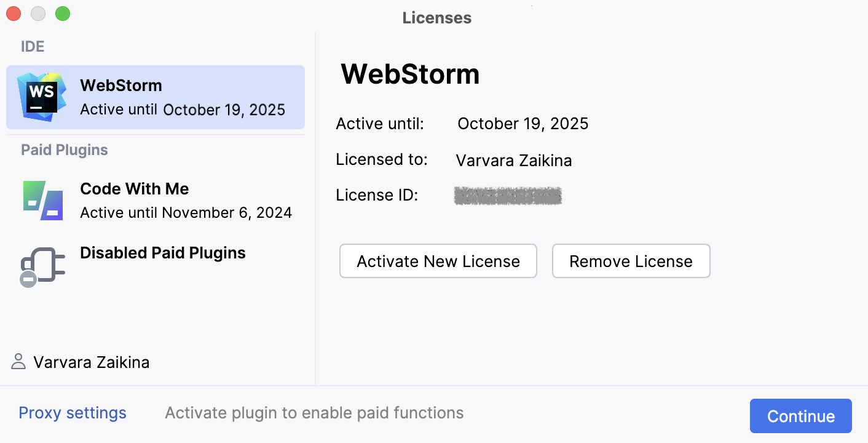
Task: Click the Code With Me plugin icon
Action: click(x=43, y=201)
